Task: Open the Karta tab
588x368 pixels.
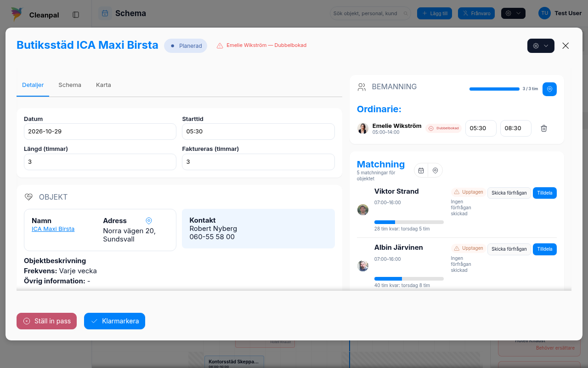Action: click(x=103, y=85)
